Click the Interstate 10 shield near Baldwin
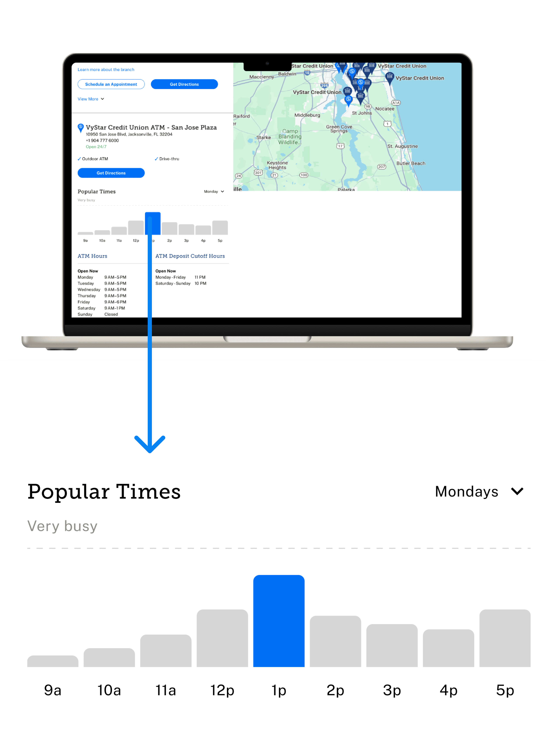 pyautogui.click(x=307, y=72)
